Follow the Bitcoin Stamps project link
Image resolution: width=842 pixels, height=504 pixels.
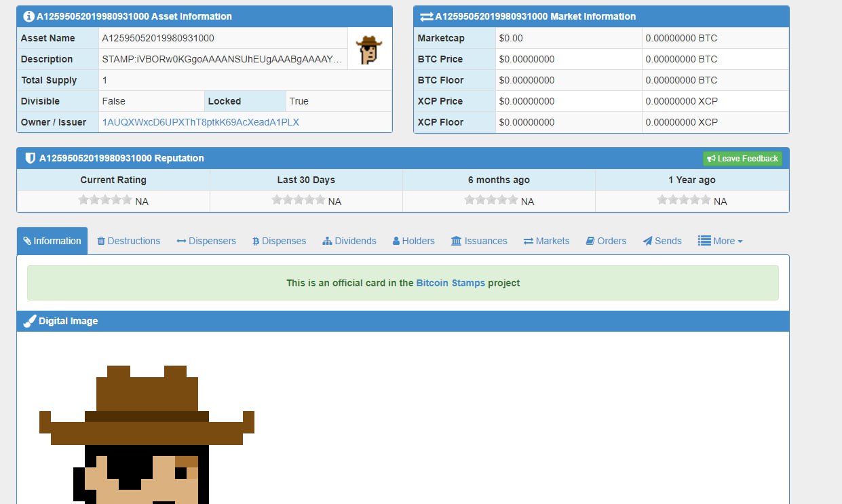[x=451, y=283]
